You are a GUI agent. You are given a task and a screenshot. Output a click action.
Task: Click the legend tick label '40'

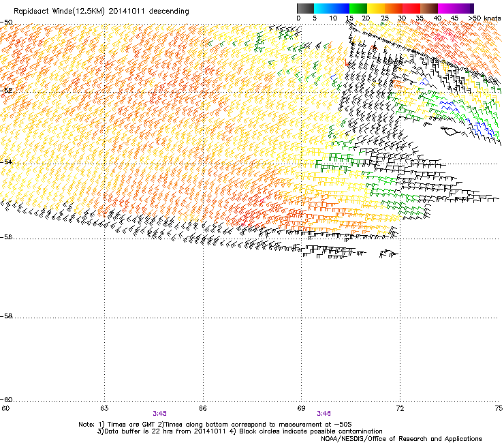(x=437, y=18)
